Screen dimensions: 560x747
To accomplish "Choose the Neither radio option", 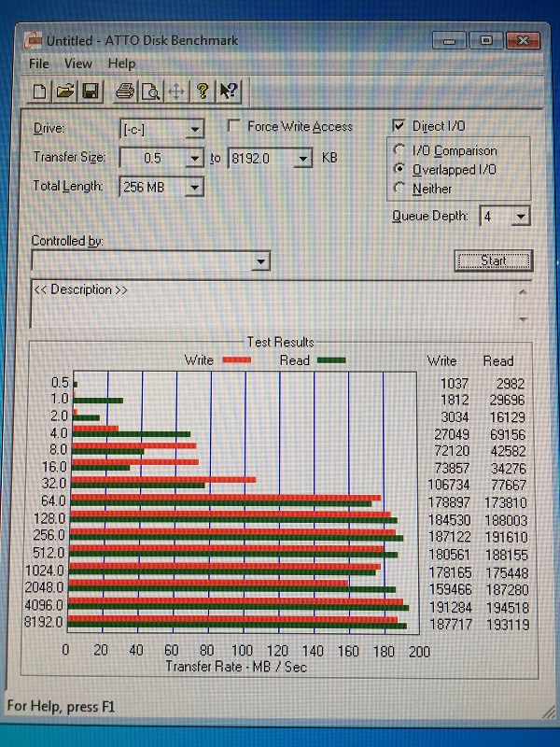I will pos(400,189).
